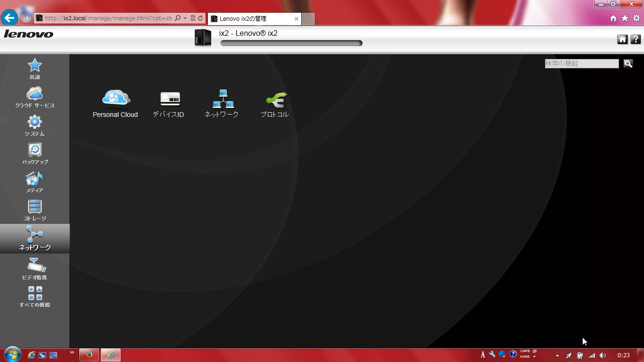Open browser Tools gear menu

(x=636, y=18)
